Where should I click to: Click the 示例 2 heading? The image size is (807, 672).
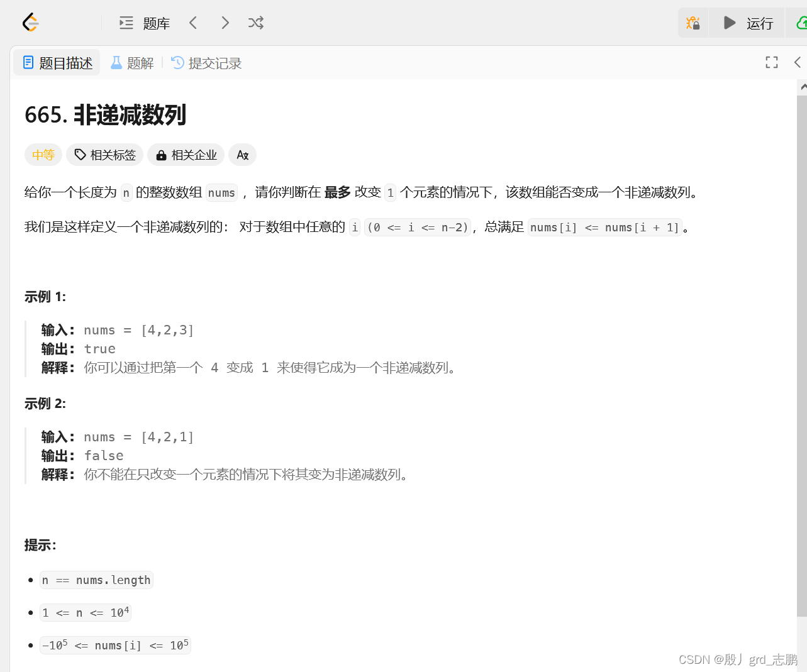(x=45, y=404)
